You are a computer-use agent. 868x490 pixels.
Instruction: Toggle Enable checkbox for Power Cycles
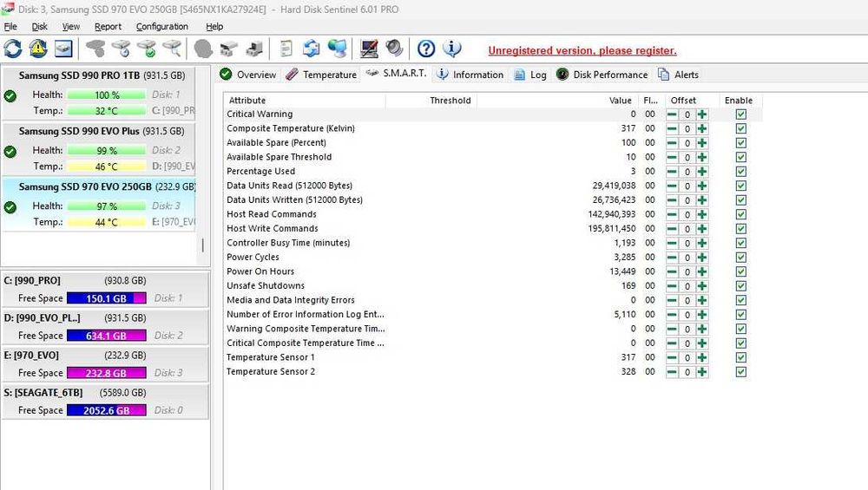[x=740, y=258]
